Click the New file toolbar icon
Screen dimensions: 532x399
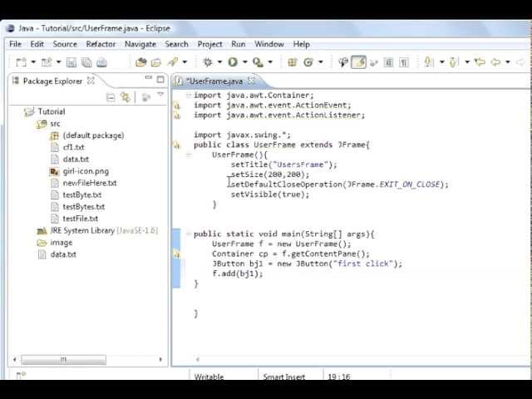[21, 62]
